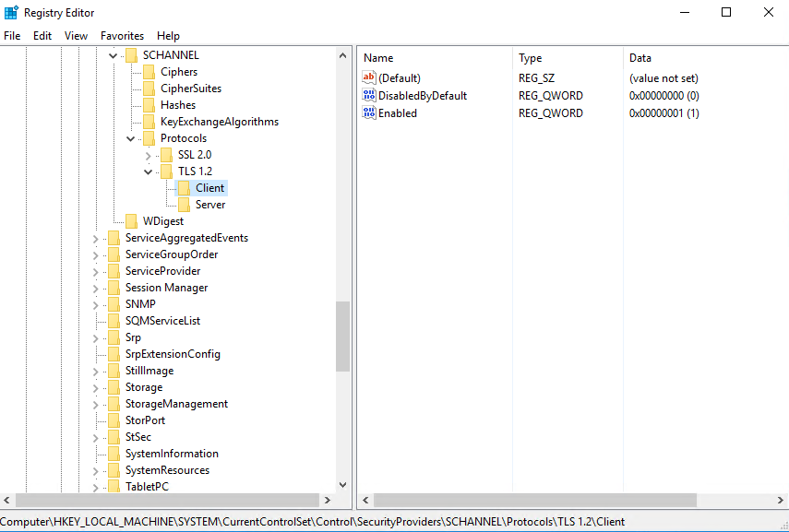Image resolution: width=789 pixels, height=532 pixels.
Task: Expand the SSL 2.0 key
Action: 149,155
